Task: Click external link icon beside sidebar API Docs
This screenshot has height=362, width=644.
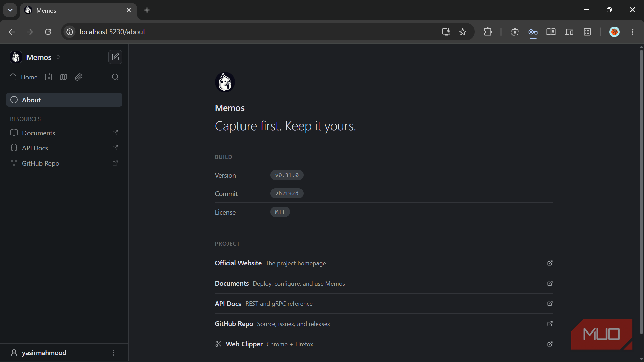Action: tap(115, 148)
